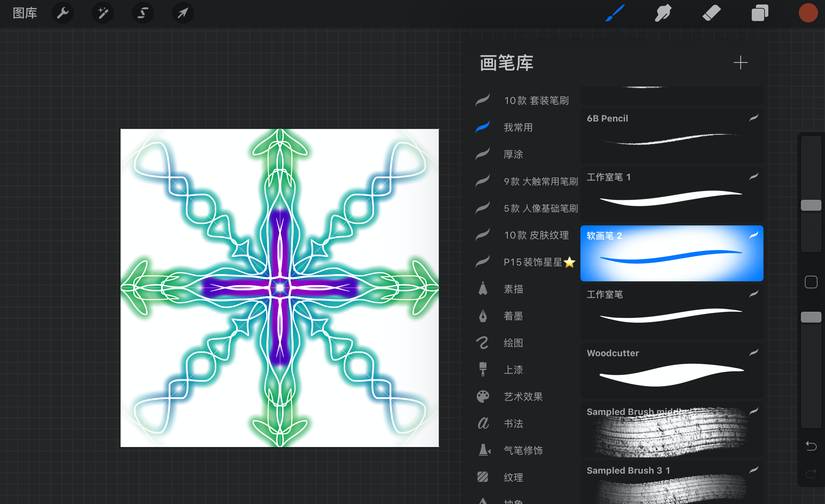Image resolution: width=825 pixels, height=504 pixels.
Task: Open the Actions wrench menu
Action: click(63, 13)
